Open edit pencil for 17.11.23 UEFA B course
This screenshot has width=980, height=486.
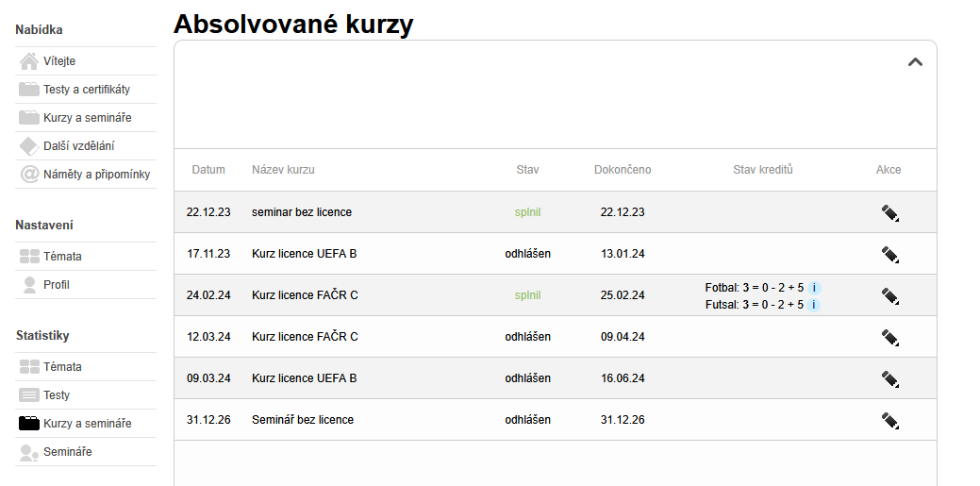point(889,254)
